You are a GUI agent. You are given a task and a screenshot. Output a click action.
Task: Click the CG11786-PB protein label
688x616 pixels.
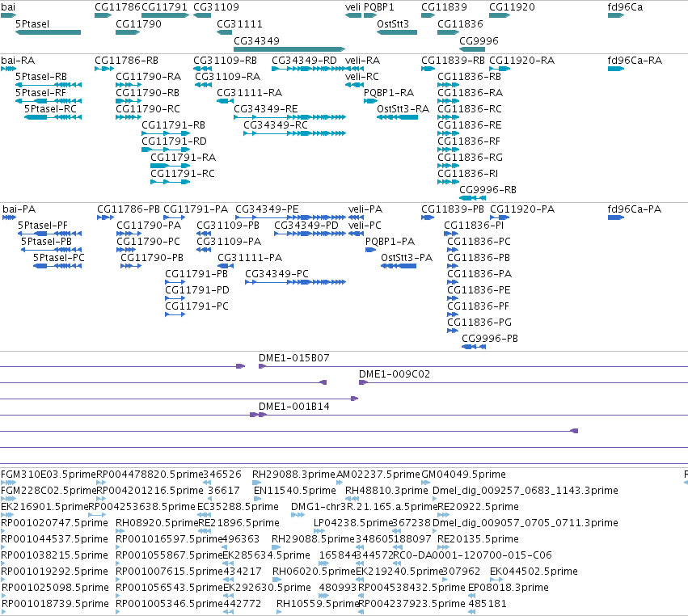pos(129,209)
